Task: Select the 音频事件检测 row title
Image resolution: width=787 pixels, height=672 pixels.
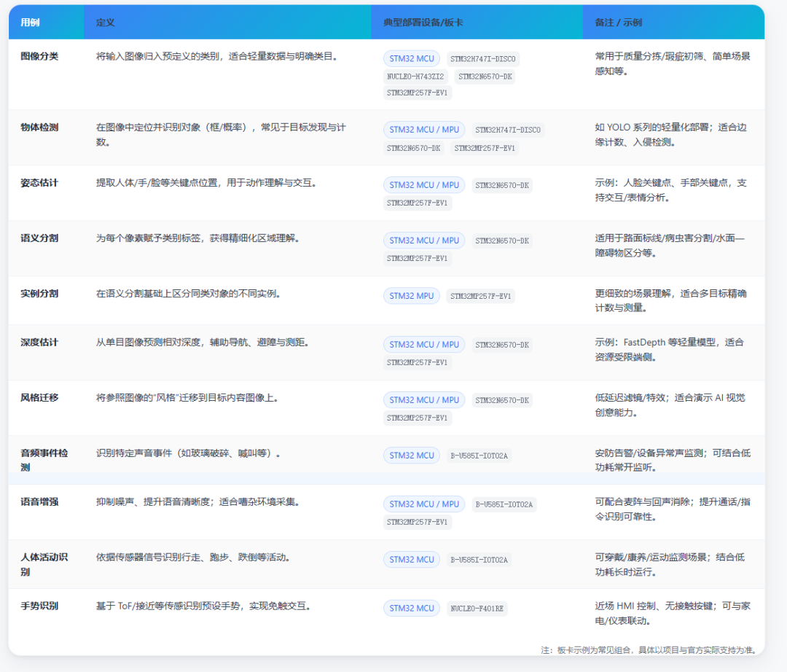Action: pos(44,460)
